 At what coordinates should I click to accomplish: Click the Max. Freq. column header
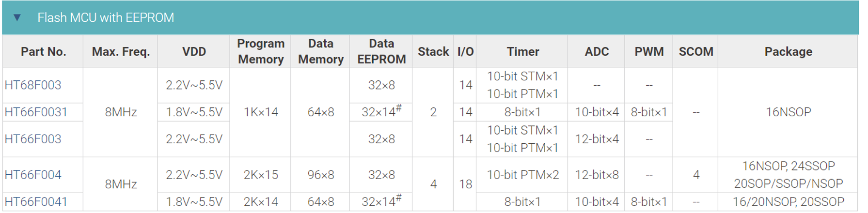[121, 52]
